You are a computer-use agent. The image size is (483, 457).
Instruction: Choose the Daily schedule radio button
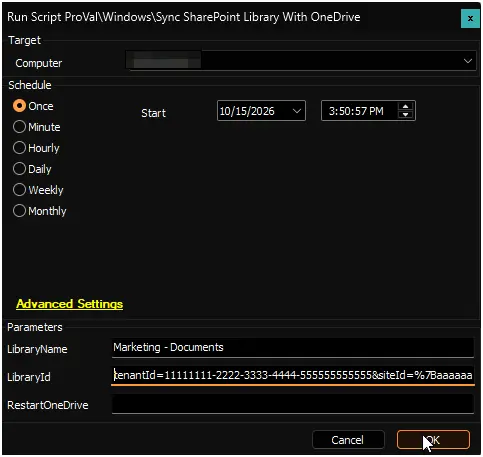19,169
